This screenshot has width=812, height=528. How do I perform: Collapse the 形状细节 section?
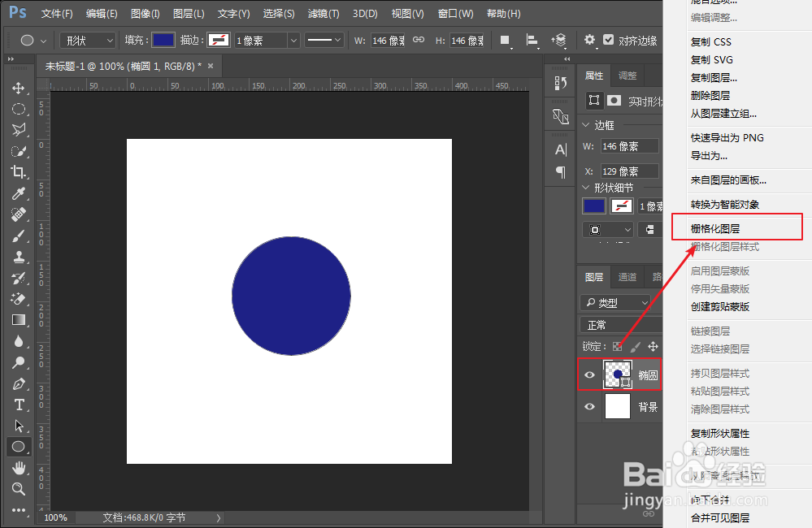pos(586,188)
